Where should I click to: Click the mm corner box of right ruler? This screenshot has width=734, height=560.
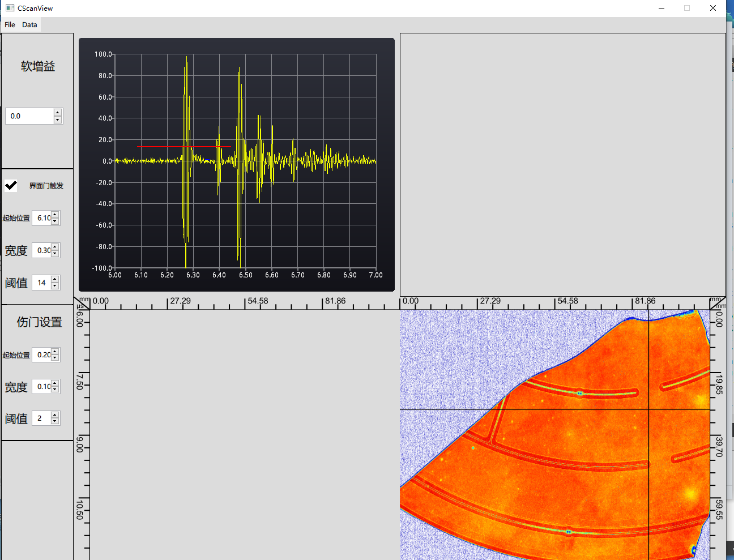(718, 302)
